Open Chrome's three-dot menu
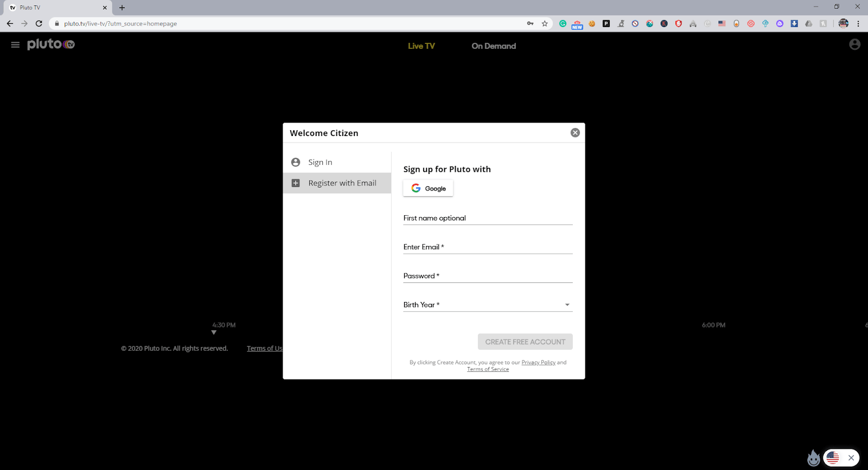 pyautogui.click(x=858, y=23)
